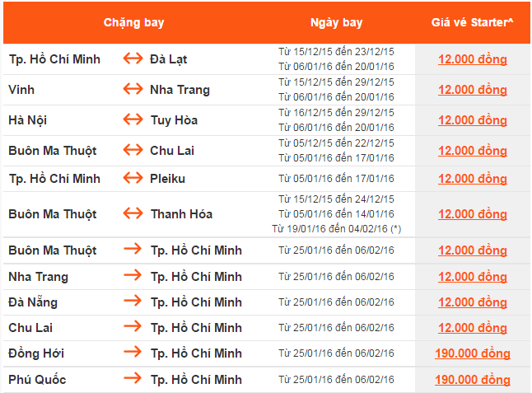Image resolution: width=532 pixels, height=393 pixels.
Task: Open the 190.000 đồng fare from Đồng Hới
Action: [472, 354]
